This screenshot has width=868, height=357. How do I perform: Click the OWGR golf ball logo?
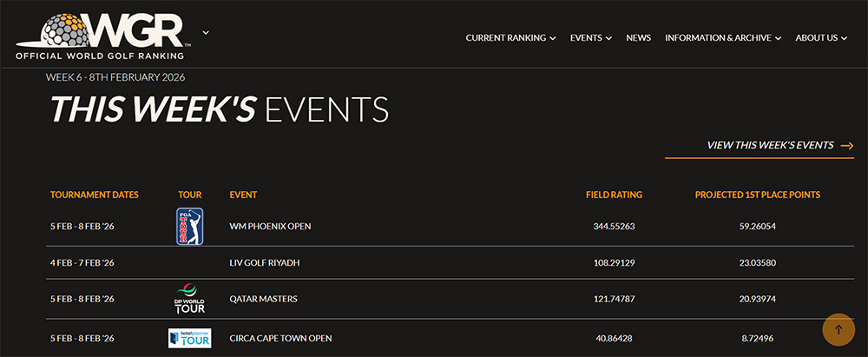click(103, 36)
